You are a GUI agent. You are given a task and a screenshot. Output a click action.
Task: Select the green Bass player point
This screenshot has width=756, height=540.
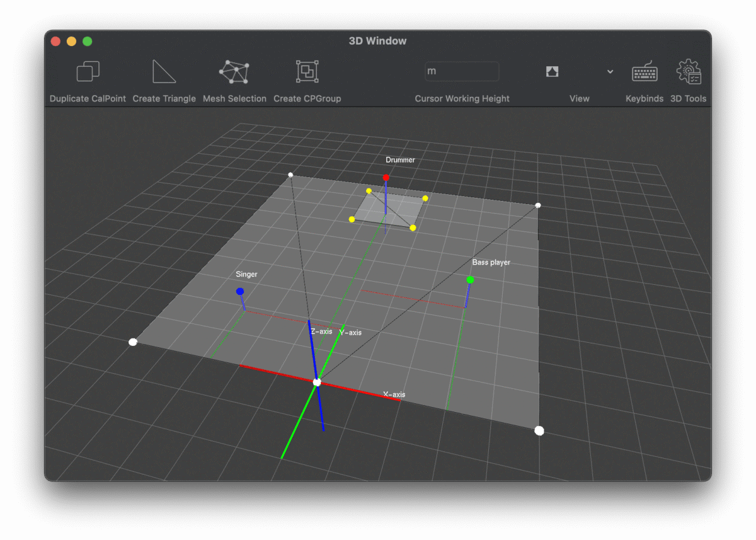[470, 280]
